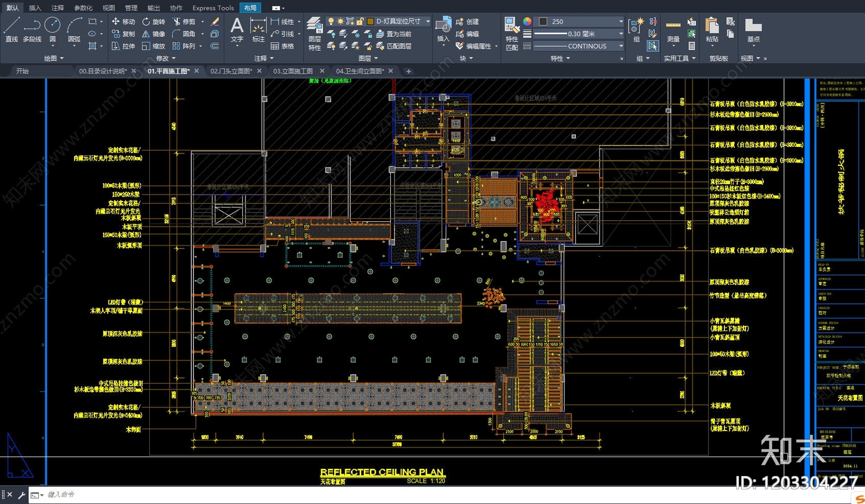Click the 镜像 mirror tool
The width and height of the screenshot is (865, 504).
(154, 34)
